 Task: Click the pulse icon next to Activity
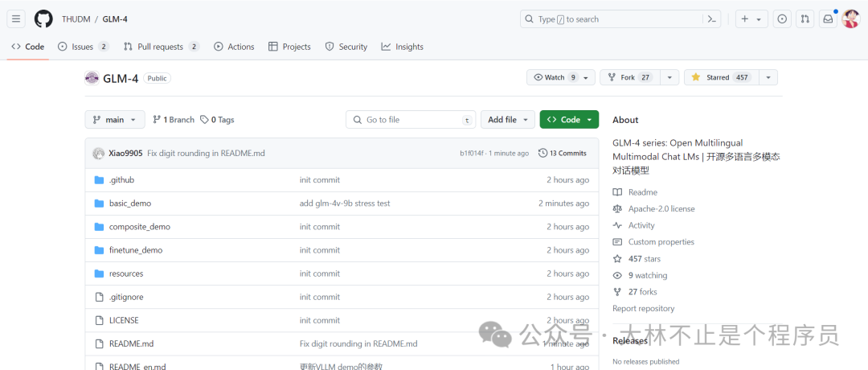click(x=617, y=225)
